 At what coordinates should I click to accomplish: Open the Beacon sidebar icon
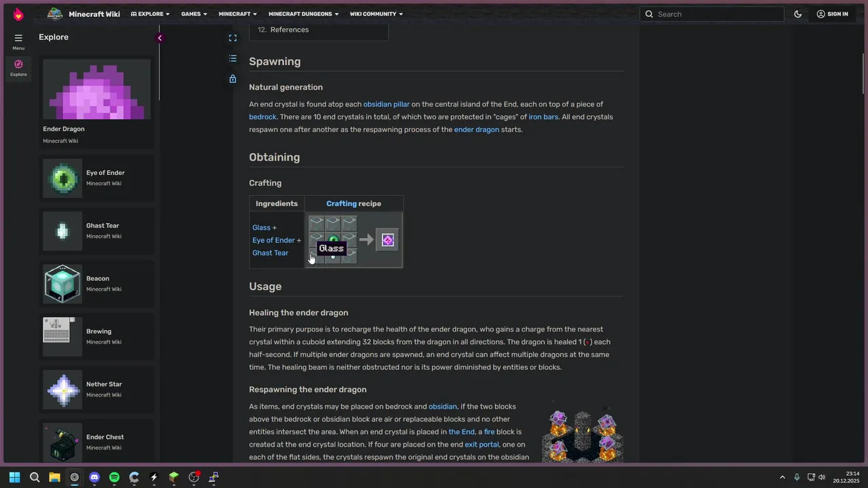pos(62,284)
